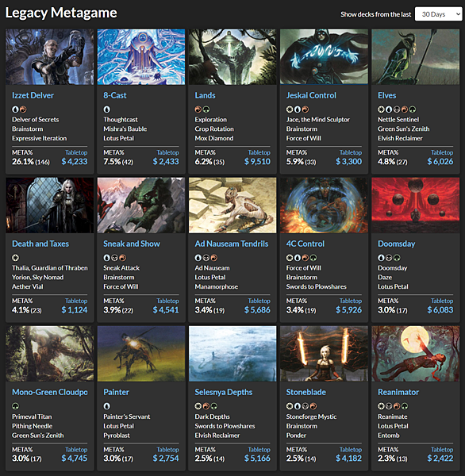Click the red mana icon on Izzet Delver
Viewport: 465px width, 476px height.
(x=23, y=109)
